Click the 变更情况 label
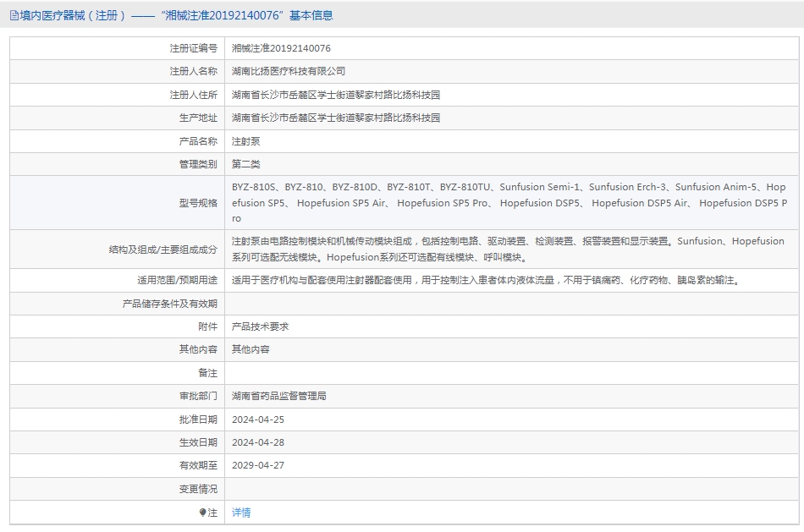Viewport: 804px width, 532px height. [198, 489]
